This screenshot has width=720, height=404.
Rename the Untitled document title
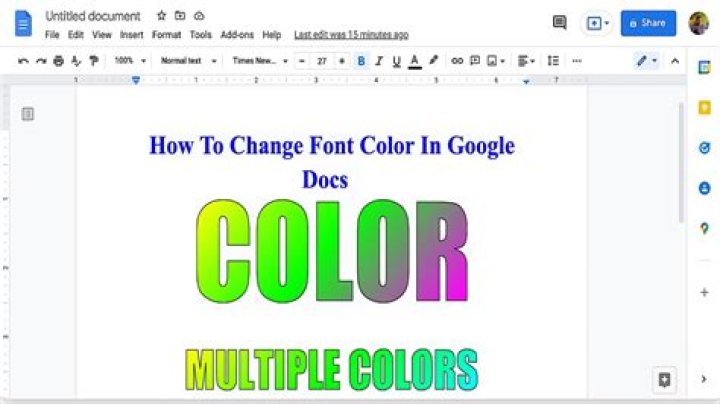(x=93, y=16)
